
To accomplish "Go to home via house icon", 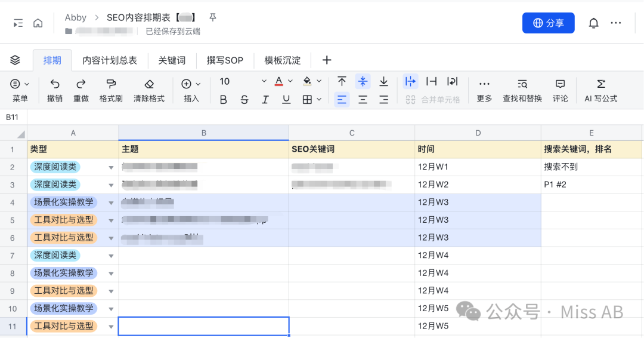I will 38,23.
